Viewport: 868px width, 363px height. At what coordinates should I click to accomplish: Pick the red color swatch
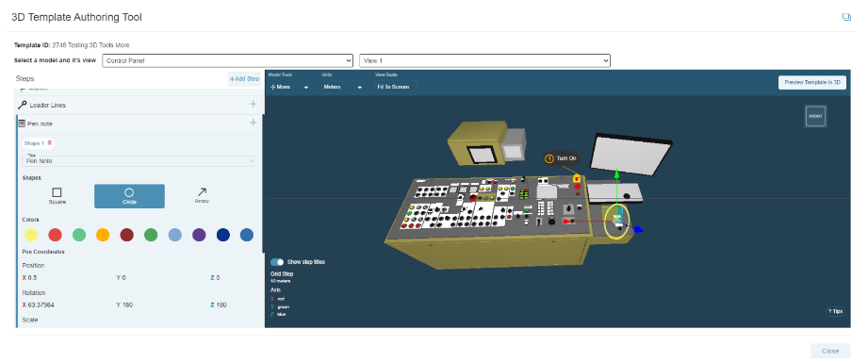[x=55, y=235]
